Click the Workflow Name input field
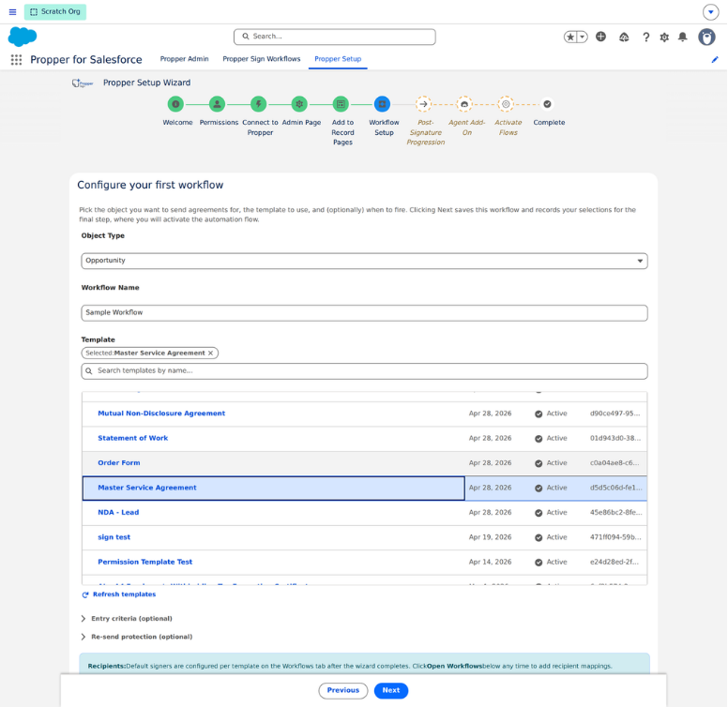This screenshot has height=707, width=728. (x=364, y=312)
